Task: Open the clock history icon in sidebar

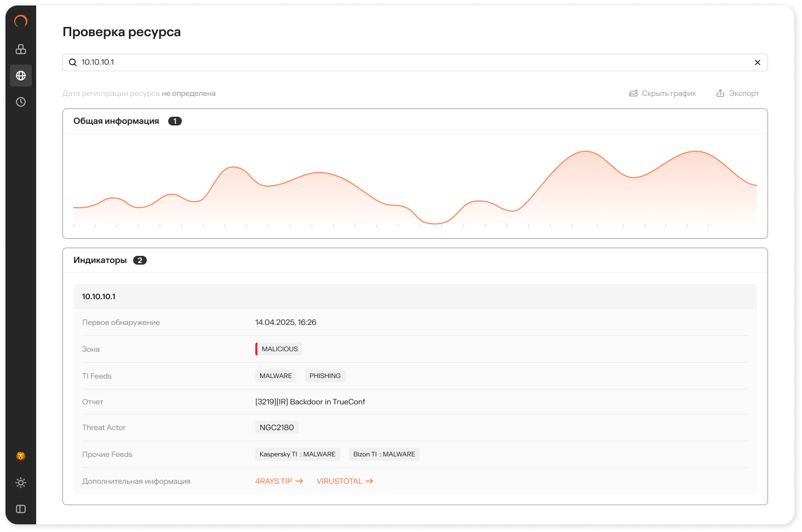Action: [x=21, y=102]
